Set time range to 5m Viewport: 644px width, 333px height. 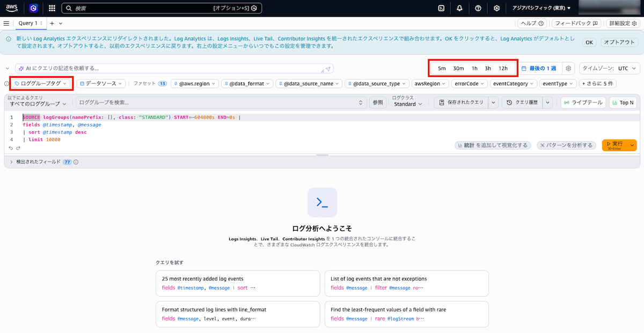tap(442, 69)
